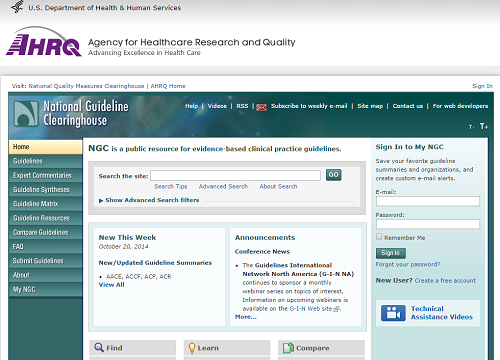Open National Quality Measures Clearinghouse link
The height and width of the screenshot is (360, 500).
(x=86, y=86)
